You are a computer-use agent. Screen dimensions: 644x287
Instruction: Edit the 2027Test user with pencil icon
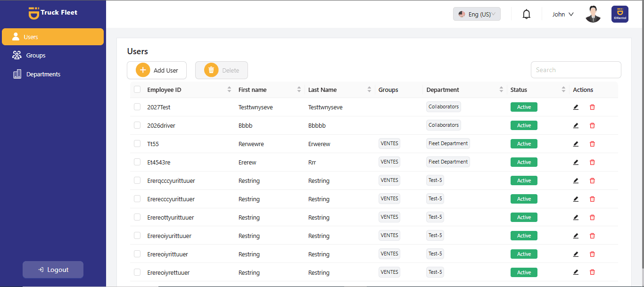[576, 107]
